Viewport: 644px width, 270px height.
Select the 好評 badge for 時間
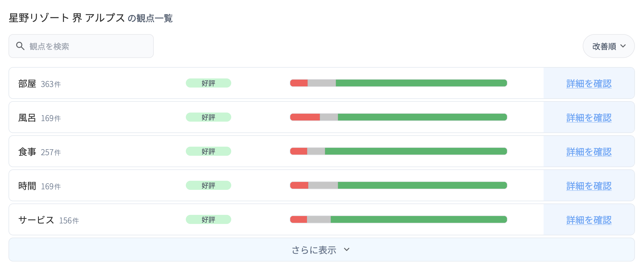(208, 185)
